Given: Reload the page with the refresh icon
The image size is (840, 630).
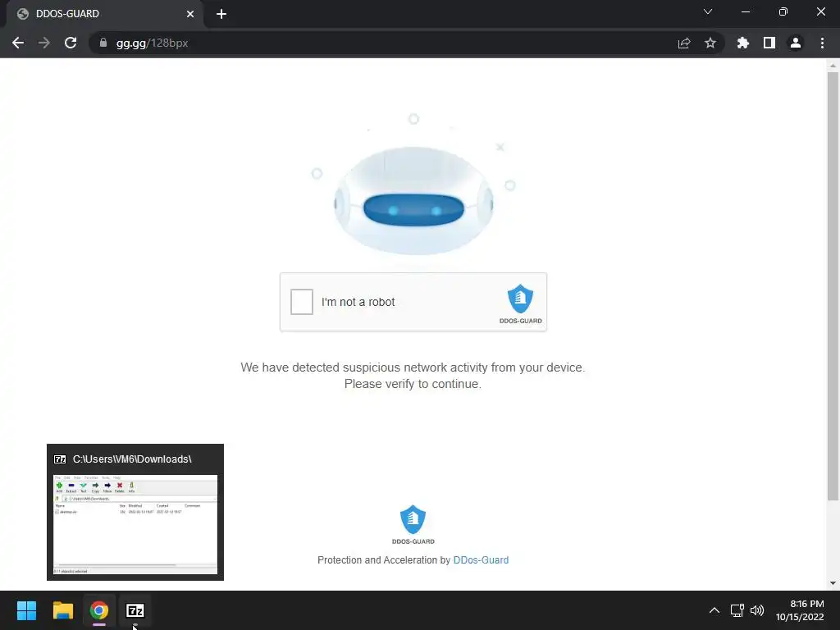Looking at the screenshot, I should (71, 43).
